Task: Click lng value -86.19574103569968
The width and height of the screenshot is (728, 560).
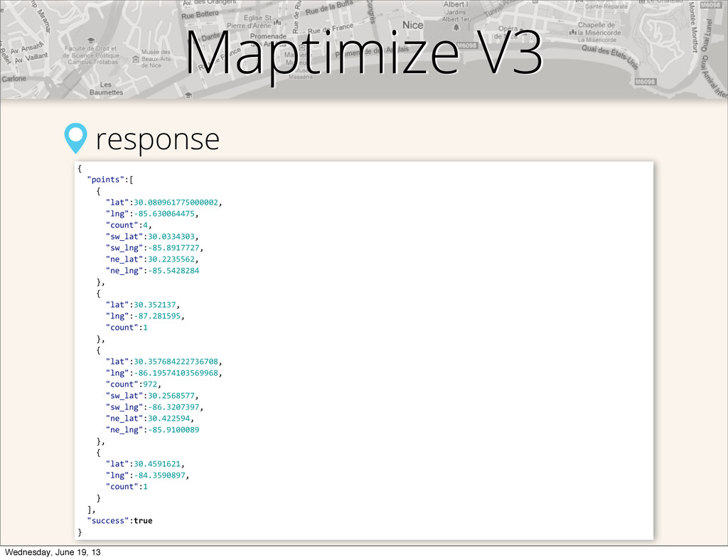Action: click(176, 373)
